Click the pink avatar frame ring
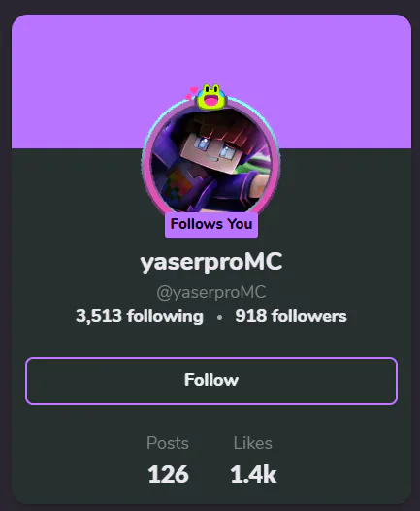Viewport: 420px width, 511px height. (145, 163)
